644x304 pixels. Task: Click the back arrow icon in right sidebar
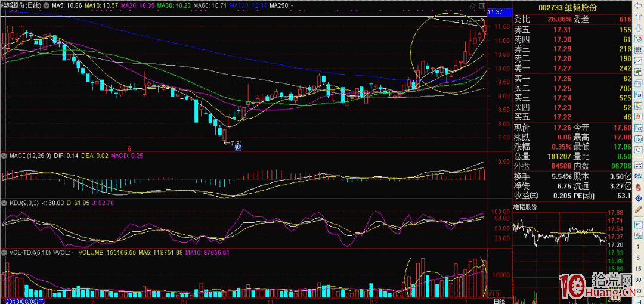click(638, 5)
